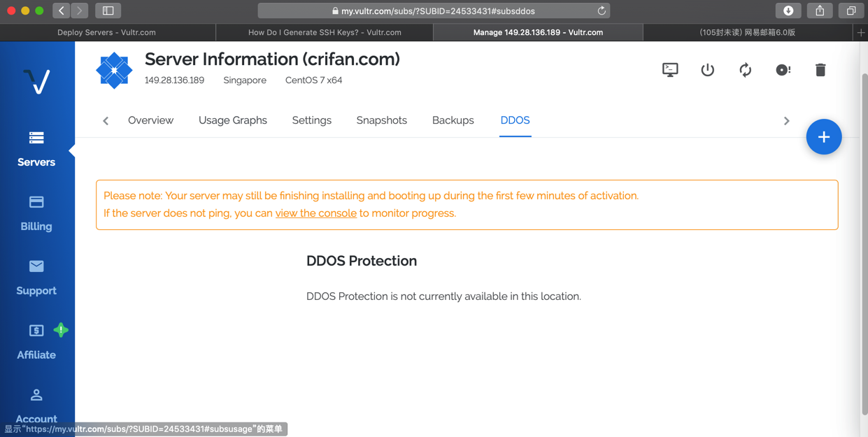This screenshot has height=437, width=868.
Task: Click the power stop server icon
Action: tap(708, 70)
